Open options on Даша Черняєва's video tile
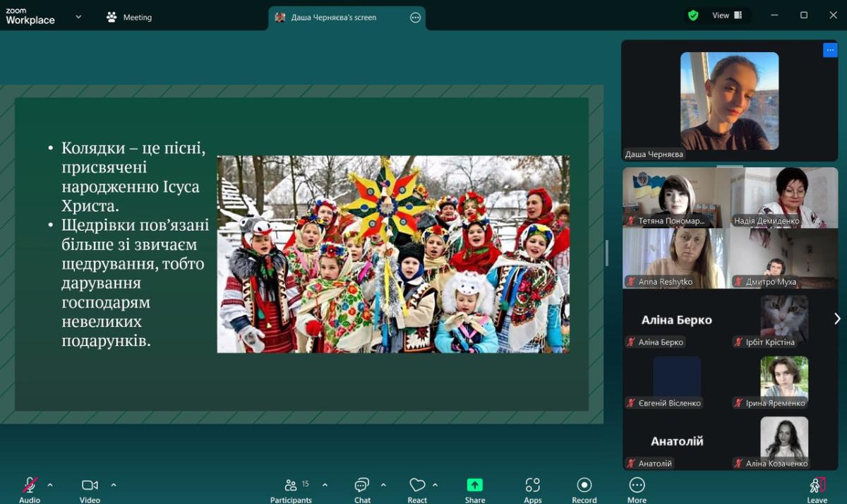The height and width of the screenshot is (504, 847). click(x=830, y=50)
